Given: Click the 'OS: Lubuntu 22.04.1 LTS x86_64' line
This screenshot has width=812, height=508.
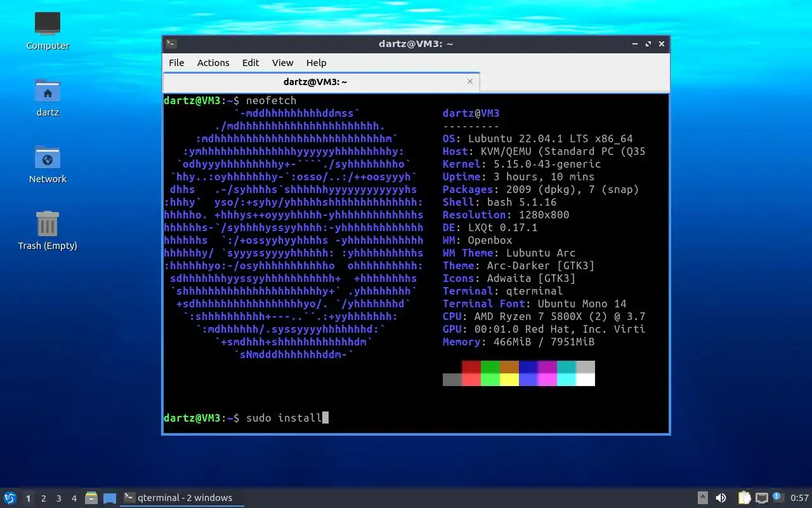Looking at the screenshot, I should pyautogui.click(x=537, y=138).
